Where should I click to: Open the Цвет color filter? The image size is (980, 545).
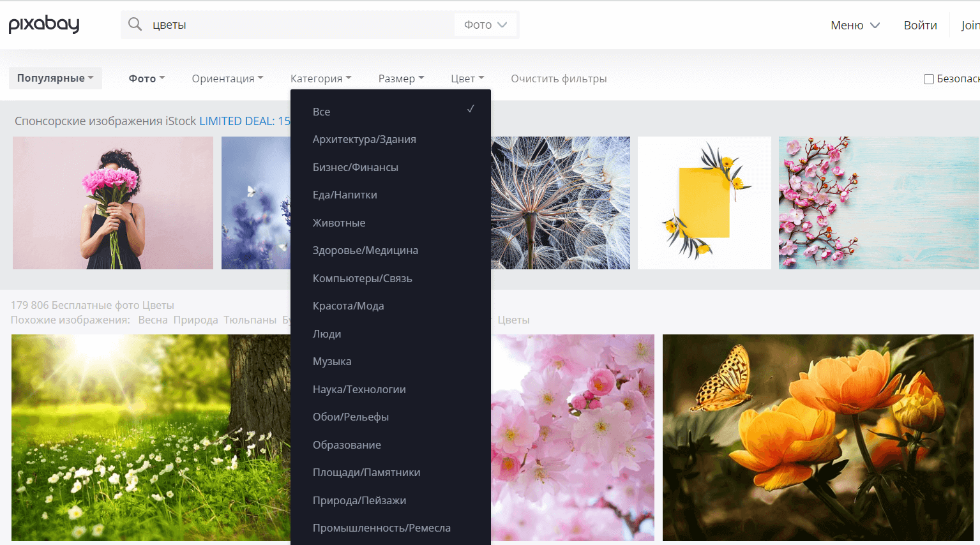click(467, 78)
